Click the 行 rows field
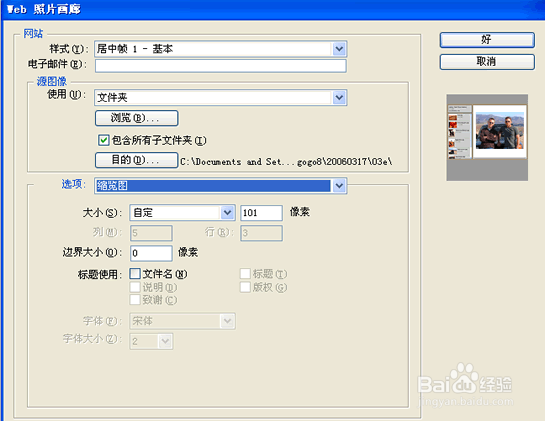The height and width of the screenshot is (421, 545). tap(261, 233)
